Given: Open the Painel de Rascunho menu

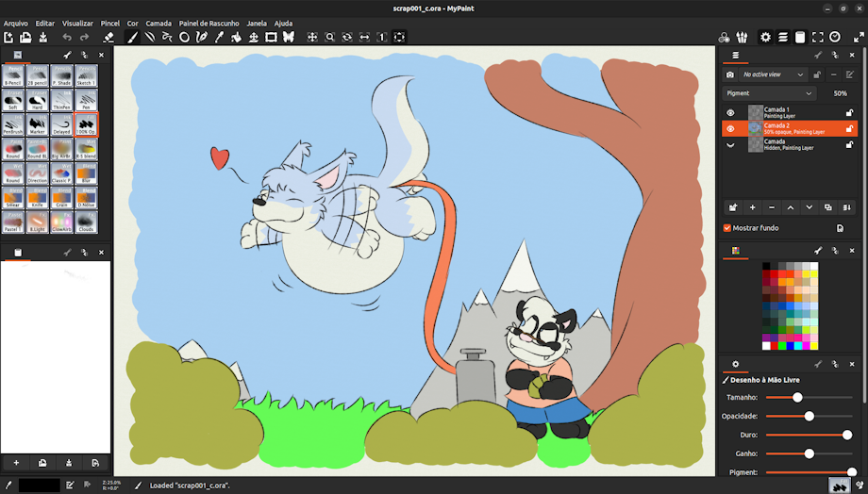Looking at the screenshot, I should coord(209,23).
